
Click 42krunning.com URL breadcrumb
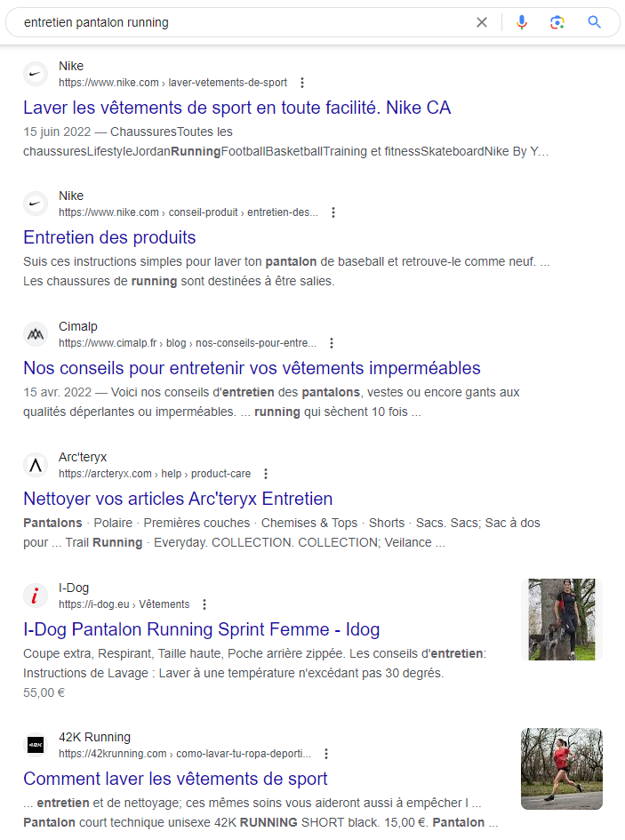(x=185, y=754)
